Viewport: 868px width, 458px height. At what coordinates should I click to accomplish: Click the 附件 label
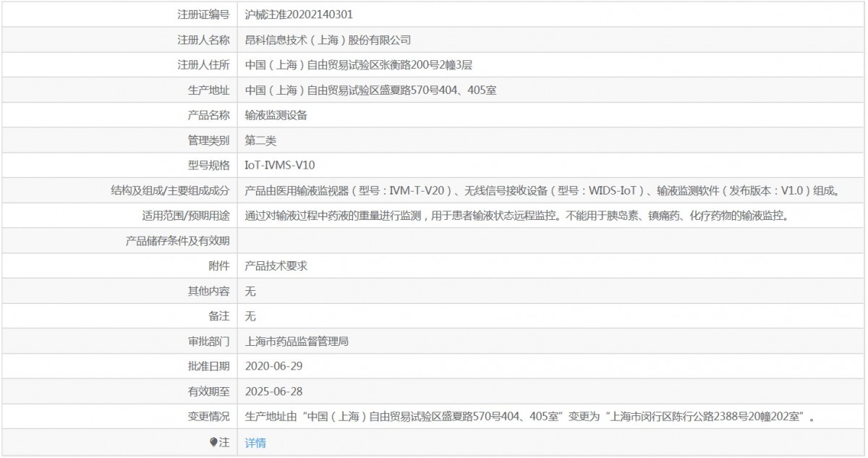tap(219, 266)
